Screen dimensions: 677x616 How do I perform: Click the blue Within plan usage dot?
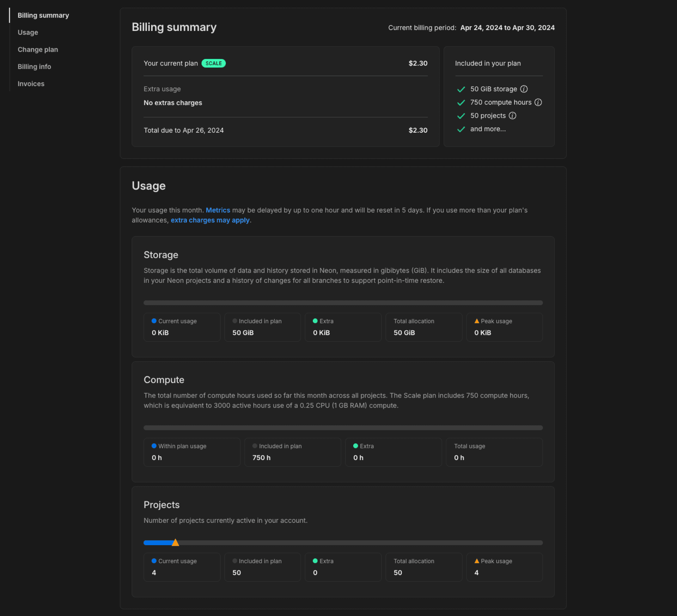tap(153, 446)
